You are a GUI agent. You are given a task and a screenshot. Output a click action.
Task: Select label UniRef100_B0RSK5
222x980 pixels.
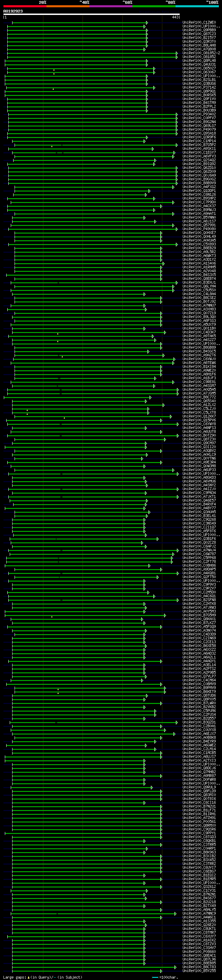[x=199, y=95]
